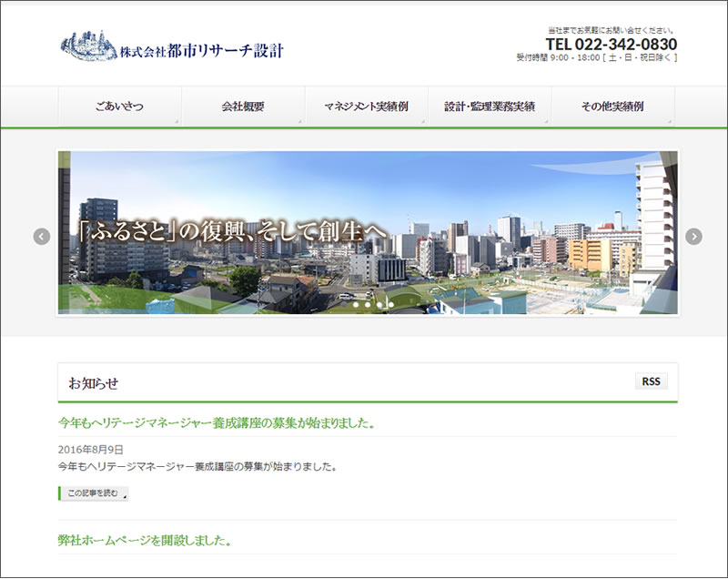Open the その他実績例 page

[612, 106]
